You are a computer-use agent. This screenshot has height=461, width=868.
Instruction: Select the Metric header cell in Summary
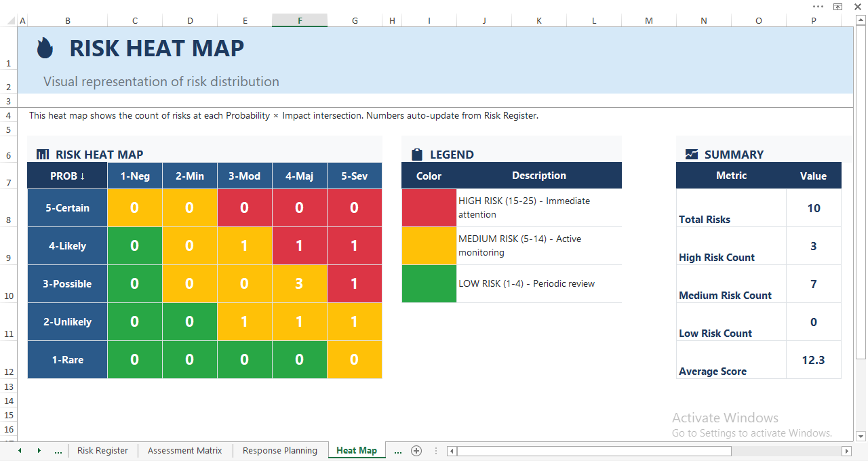click(x=731, y=176)
